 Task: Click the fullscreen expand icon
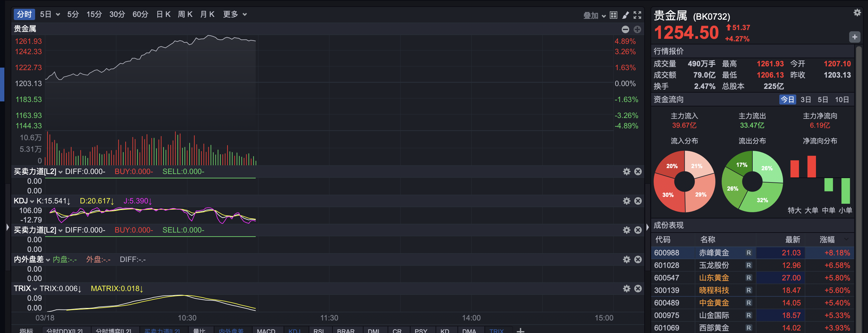(637, 15)
